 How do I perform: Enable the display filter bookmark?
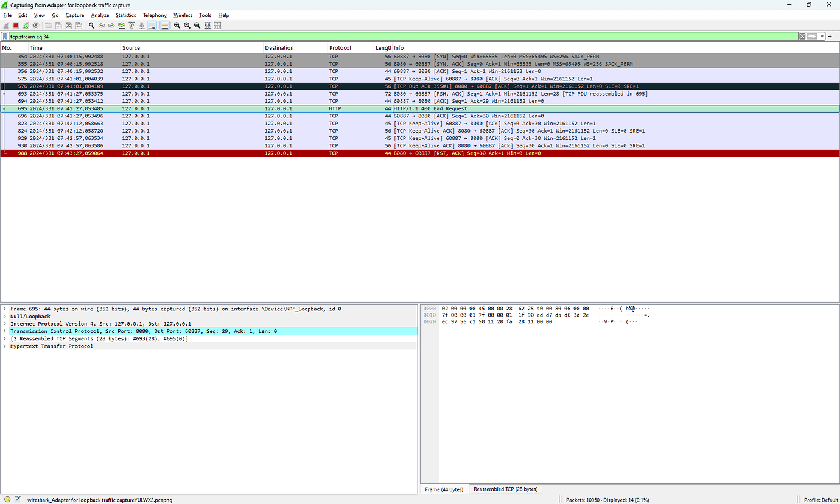click(x=5, y=36)
